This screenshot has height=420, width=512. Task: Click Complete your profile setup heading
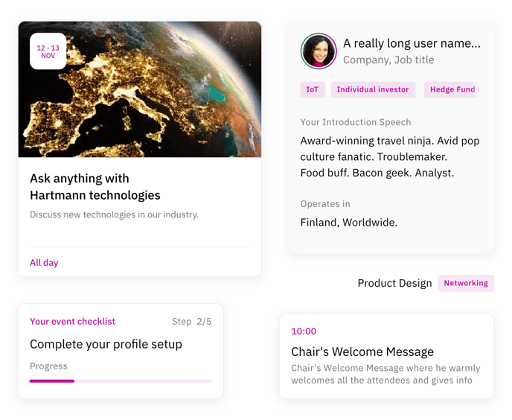coord(106,344)
